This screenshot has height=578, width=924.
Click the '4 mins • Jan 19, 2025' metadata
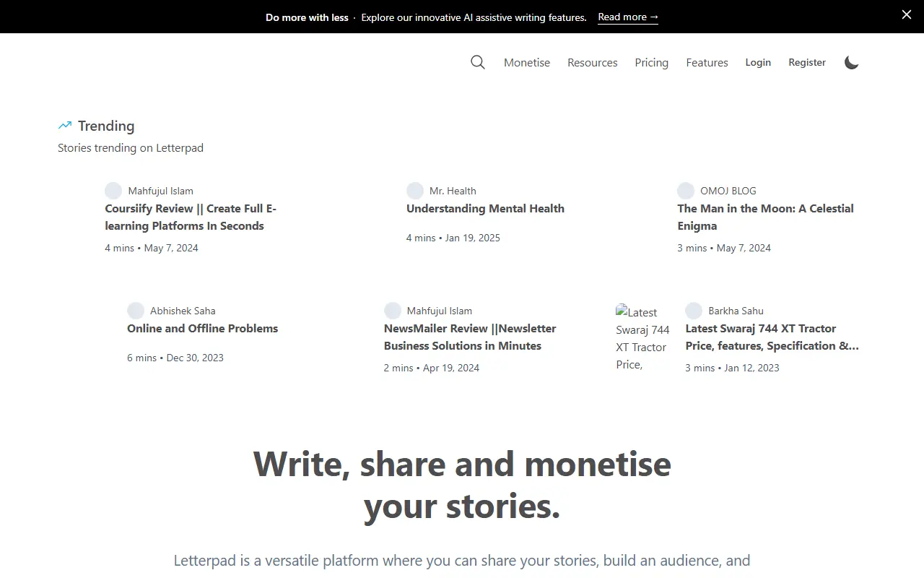453,238
